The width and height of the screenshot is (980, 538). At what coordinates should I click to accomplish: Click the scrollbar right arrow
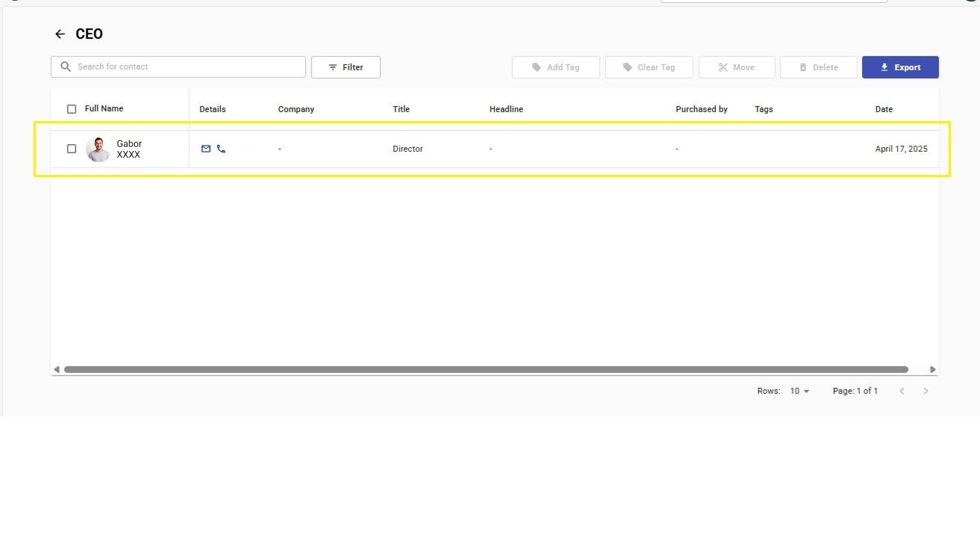tap(933, 370)
